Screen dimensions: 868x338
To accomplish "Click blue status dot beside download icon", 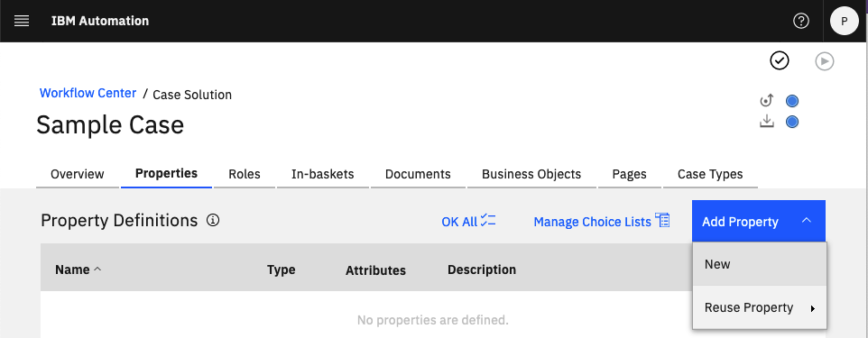I will point(792,122).
